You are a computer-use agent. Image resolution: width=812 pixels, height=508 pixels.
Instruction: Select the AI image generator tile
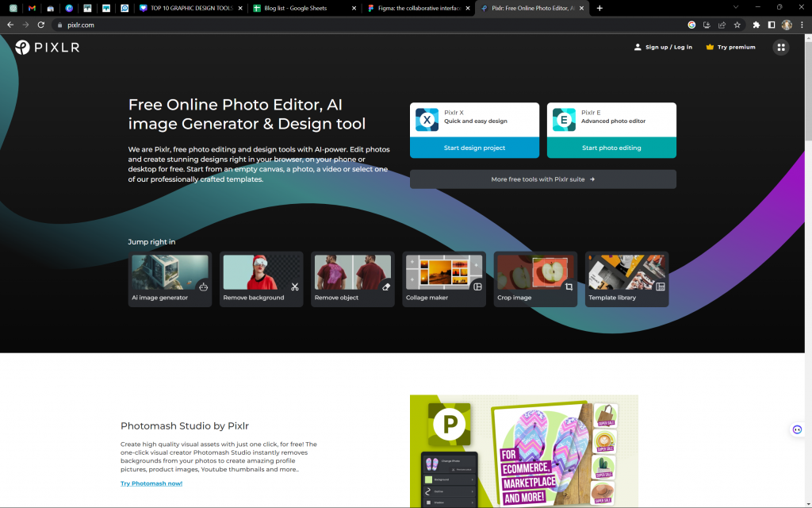click(x=170, y=279)
